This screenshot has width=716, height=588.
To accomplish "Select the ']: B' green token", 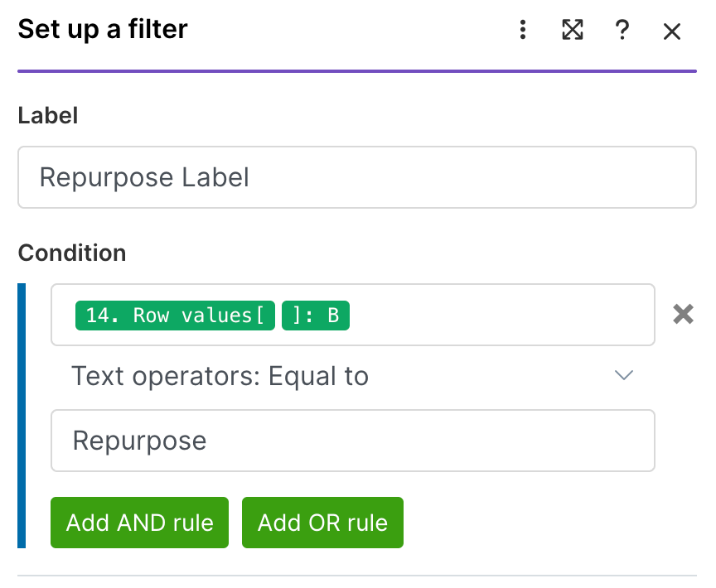I will (316, 316).
